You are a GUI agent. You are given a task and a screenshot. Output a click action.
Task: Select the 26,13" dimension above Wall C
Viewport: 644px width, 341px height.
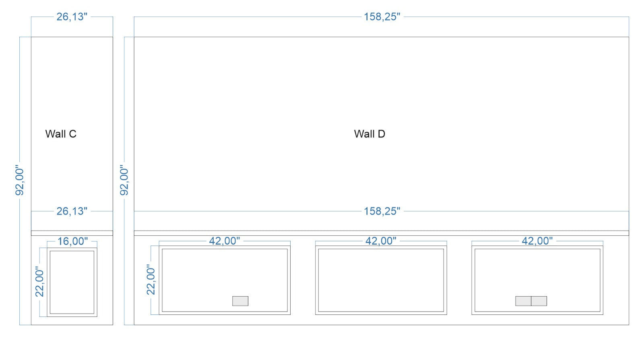tap(72, 17)
